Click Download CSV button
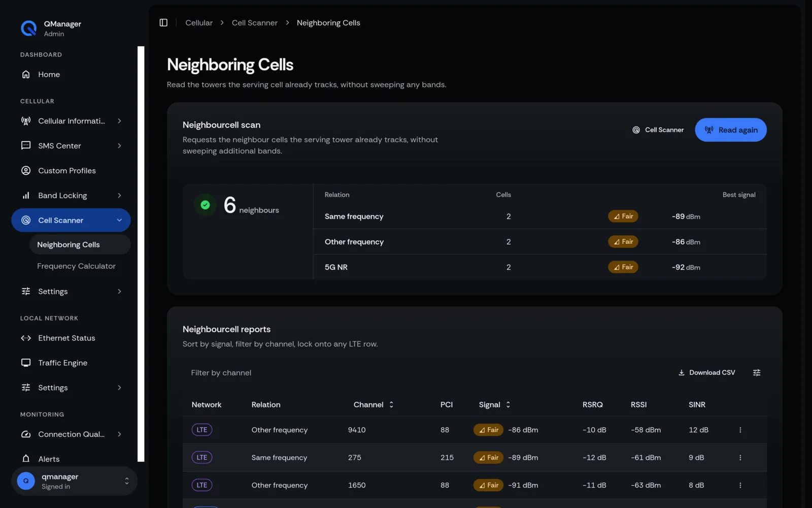Image resolution: width=812 pixels, height=508 pixels. pos(706,373)
